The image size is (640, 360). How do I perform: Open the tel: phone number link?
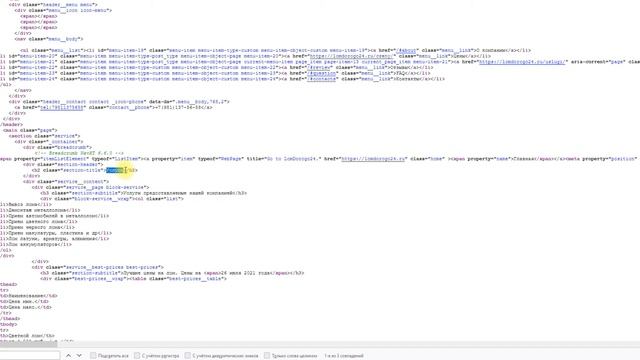[x=62, y=107]
